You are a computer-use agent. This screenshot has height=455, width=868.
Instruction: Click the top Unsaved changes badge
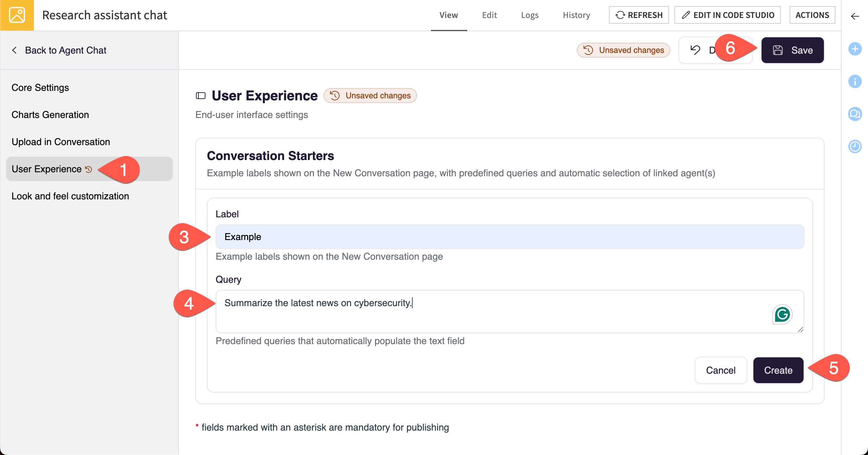623,50
